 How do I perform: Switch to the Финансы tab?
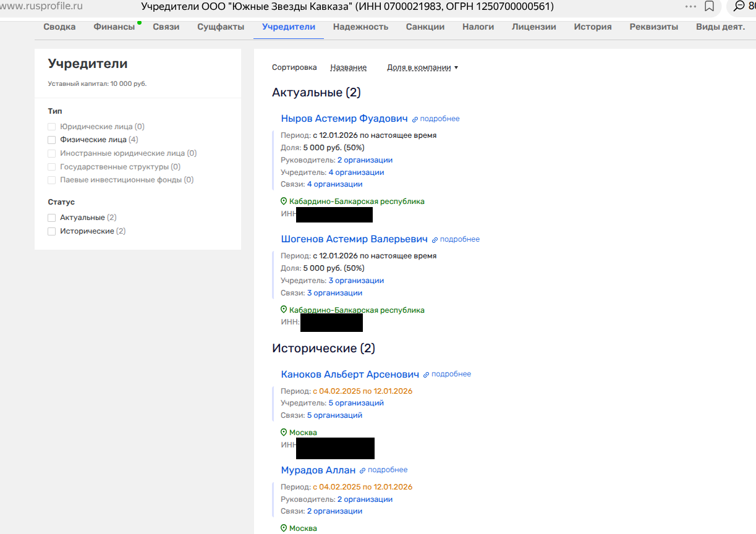click(x=114, y=27)
